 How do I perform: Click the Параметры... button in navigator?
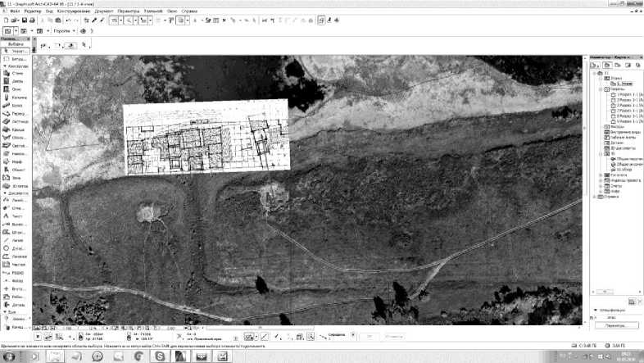click(616, 325)
